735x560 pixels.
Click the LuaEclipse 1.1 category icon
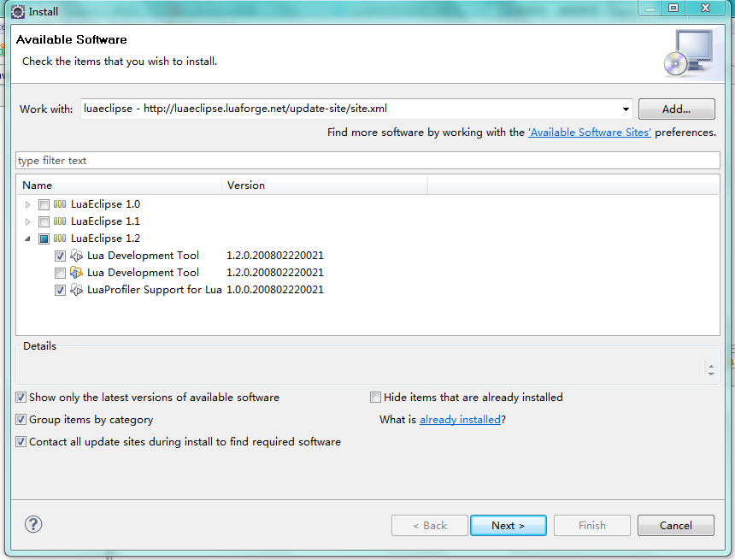pyautogui.click(x=60, y=221)
